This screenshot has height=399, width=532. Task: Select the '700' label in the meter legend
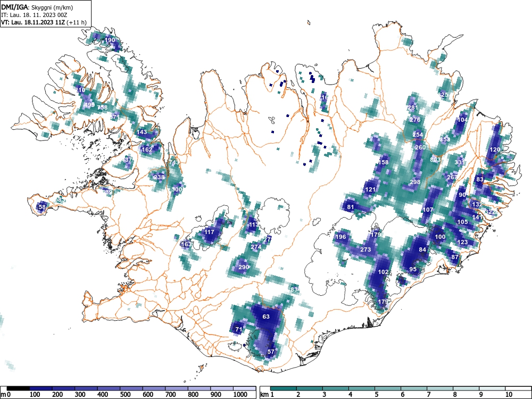(171, 395)
